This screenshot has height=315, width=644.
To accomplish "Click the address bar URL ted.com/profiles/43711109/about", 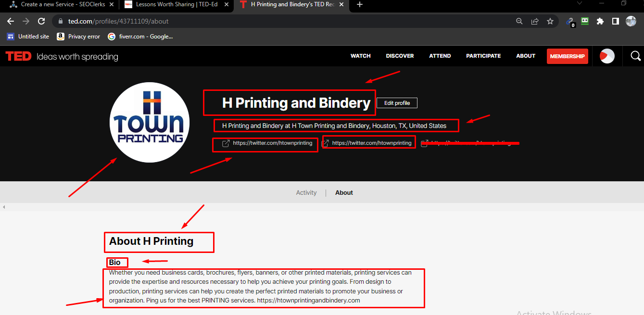I will point(118,21).
